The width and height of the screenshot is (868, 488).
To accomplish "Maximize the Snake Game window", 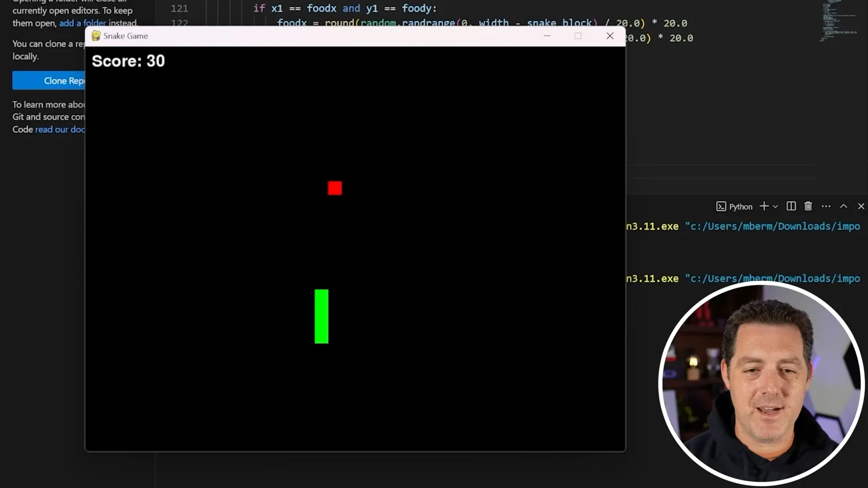I will [578, 36].
